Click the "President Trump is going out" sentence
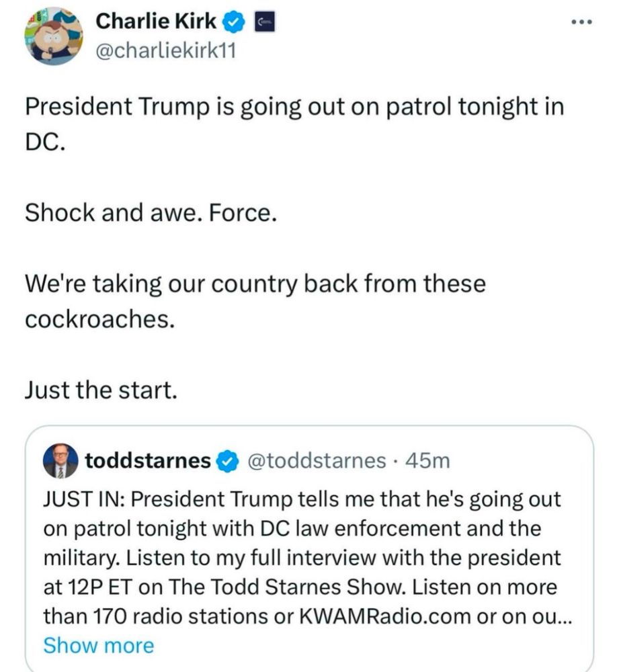 tap(294, 124)
